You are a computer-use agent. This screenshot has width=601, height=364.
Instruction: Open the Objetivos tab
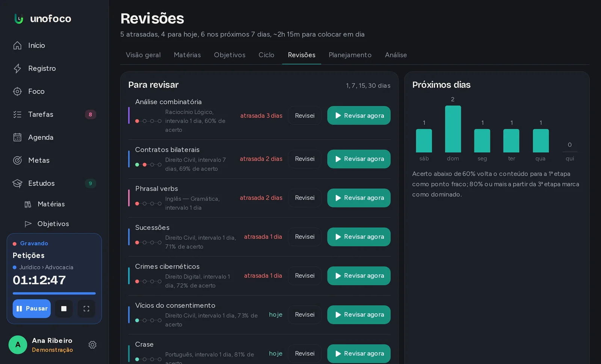point(230,55)
